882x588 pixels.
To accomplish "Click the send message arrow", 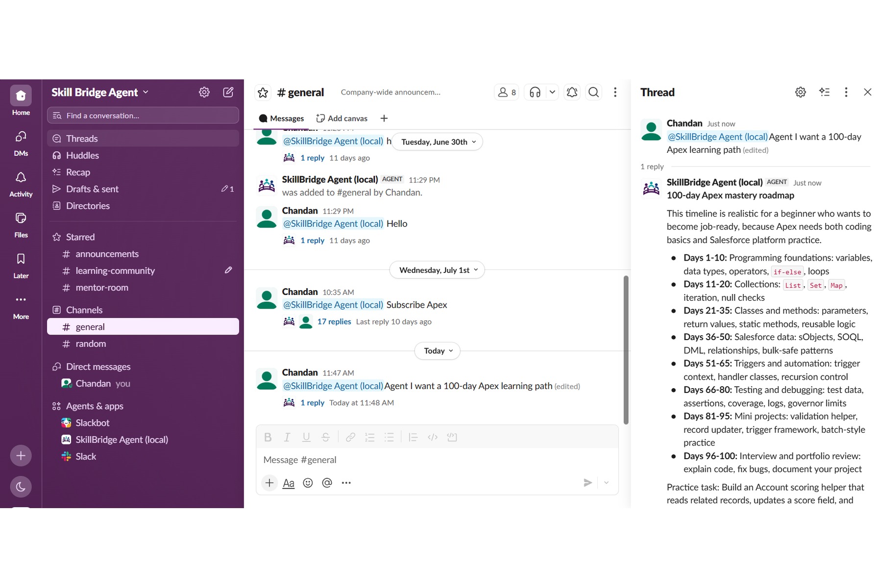I will point(588,483).
